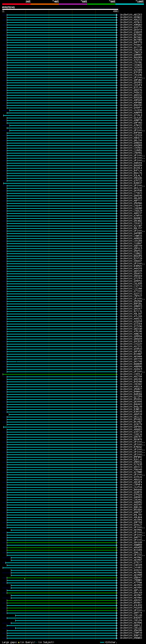
Task: Select hit label UniRef100_B4FPT8
Action: (x=131, y=42)
